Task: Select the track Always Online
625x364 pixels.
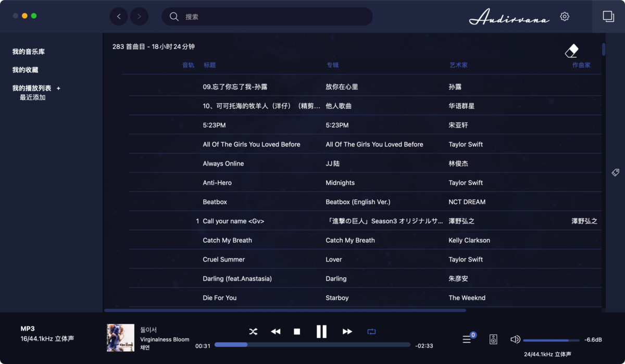Action: (x=223, y=164)
